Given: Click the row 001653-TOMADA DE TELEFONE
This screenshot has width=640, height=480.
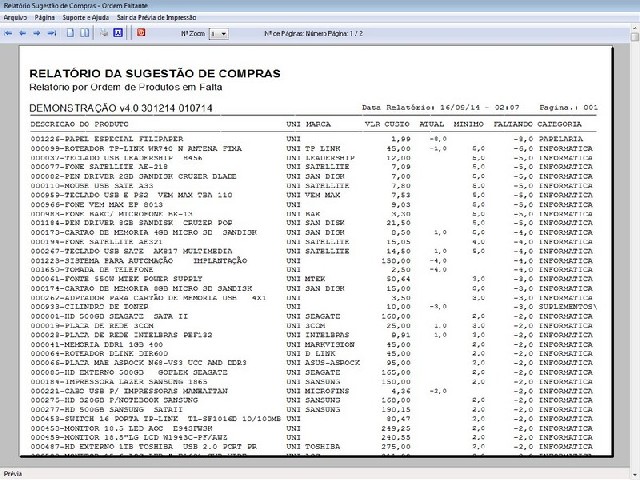Looking at the screenshot, I should point(312,270).
